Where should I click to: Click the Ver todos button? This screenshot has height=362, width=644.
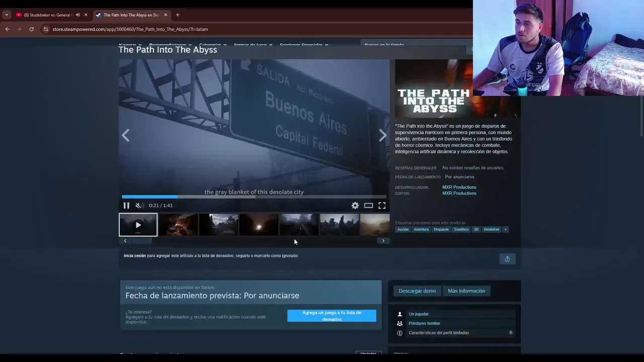pyautogui.click(x=368, y=353)
